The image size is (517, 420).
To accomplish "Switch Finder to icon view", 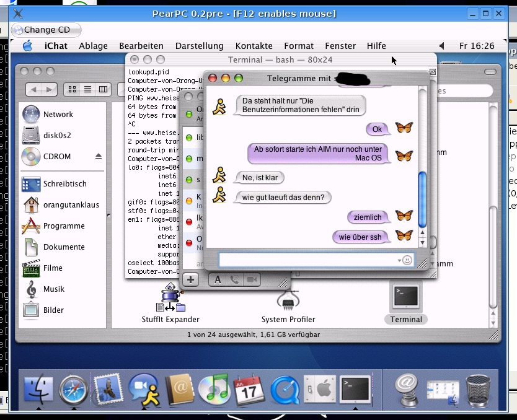I will click(72, 89).
